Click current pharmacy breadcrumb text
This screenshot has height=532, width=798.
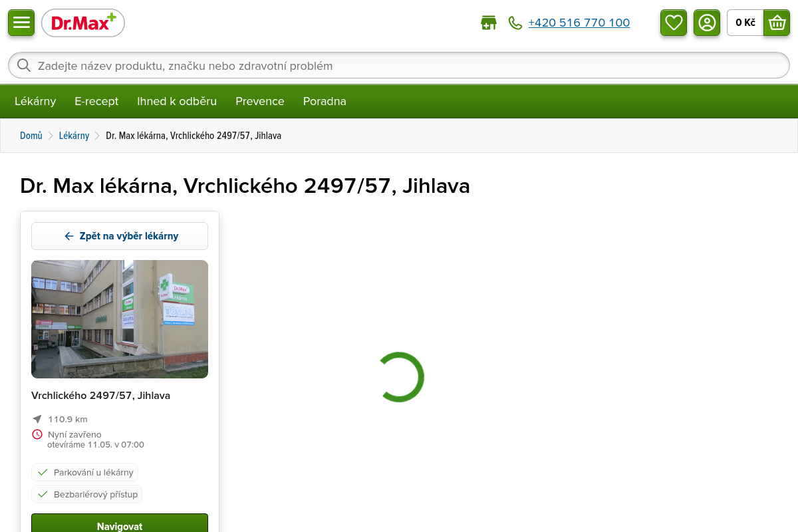tap(194, 136)
